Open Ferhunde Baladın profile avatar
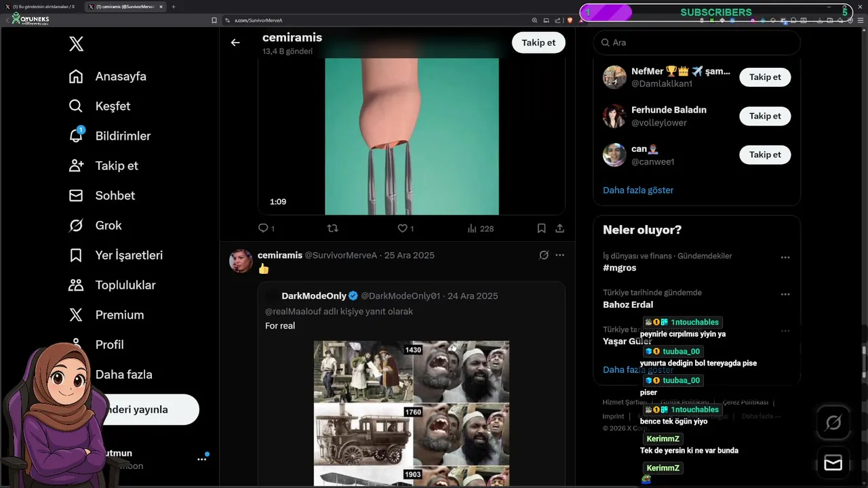This screenshot has width=868, height=488. [614, 116]
